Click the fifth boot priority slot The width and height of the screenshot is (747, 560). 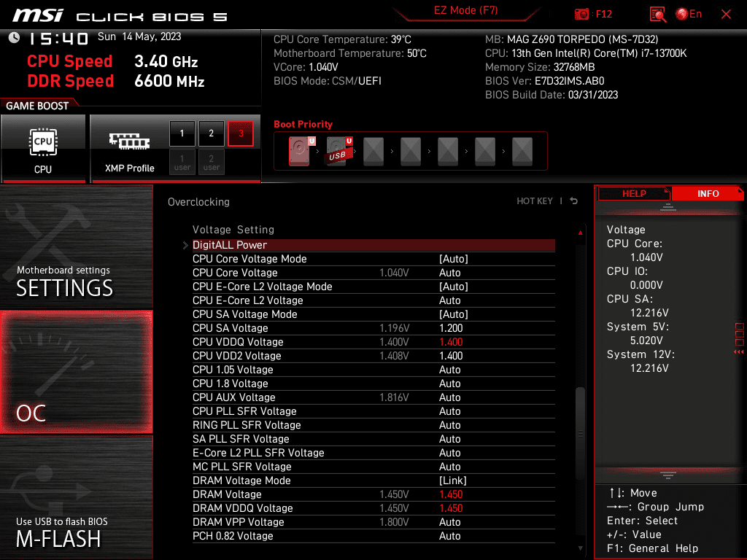point(448,152)
